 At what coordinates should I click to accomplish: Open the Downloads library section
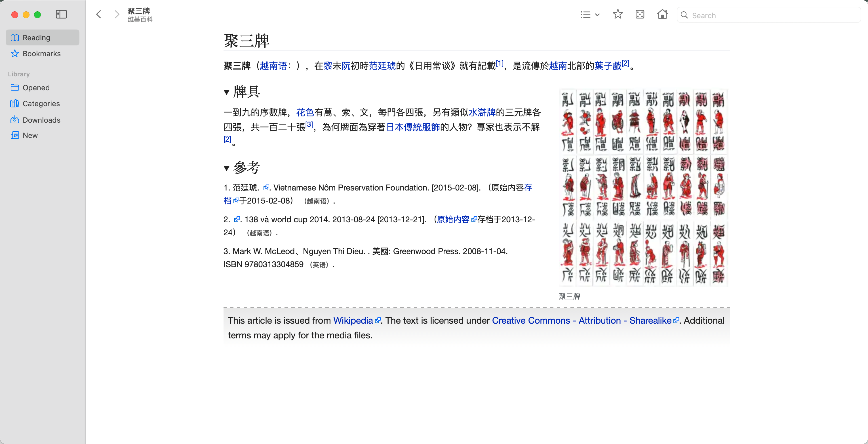pyautogui.click(x=43, y=120)
